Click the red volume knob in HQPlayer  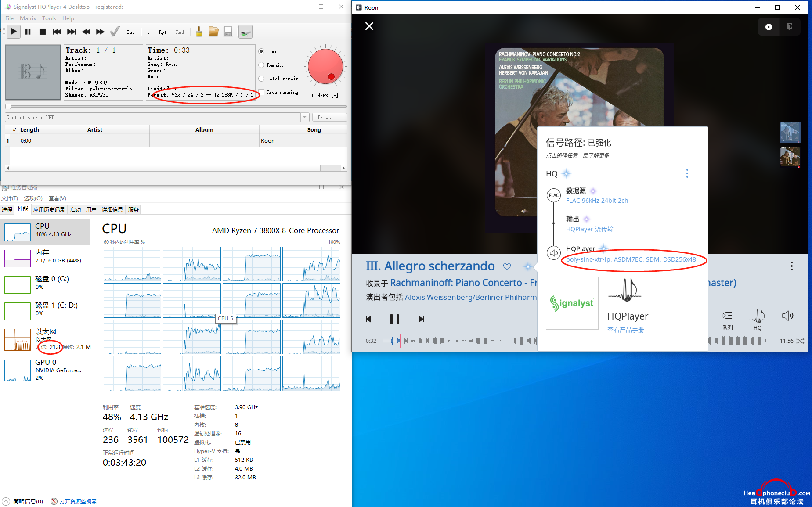(x=325, y=67)
